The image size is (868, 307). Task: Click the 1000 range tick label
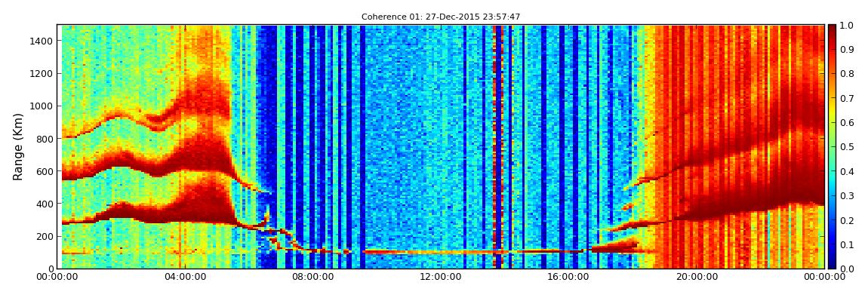click(x=42, y=106)
